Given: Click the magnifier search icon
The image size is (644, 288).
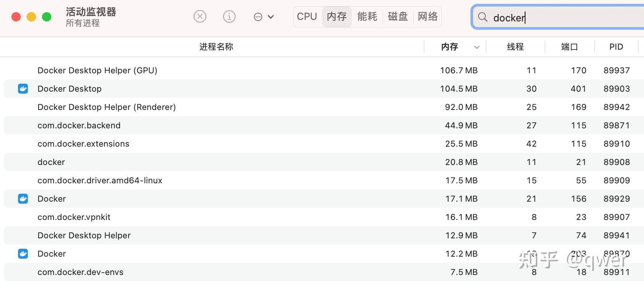Looking at the screenshot, I should point(483,17).
